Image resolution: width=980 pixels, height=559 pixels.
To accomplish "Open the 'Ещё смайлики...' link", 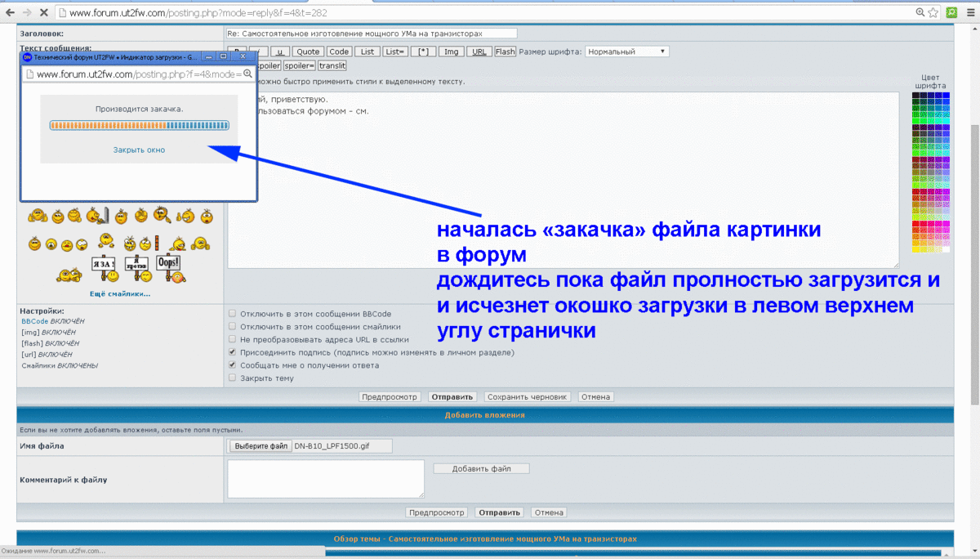I will [x=120, y=294].
